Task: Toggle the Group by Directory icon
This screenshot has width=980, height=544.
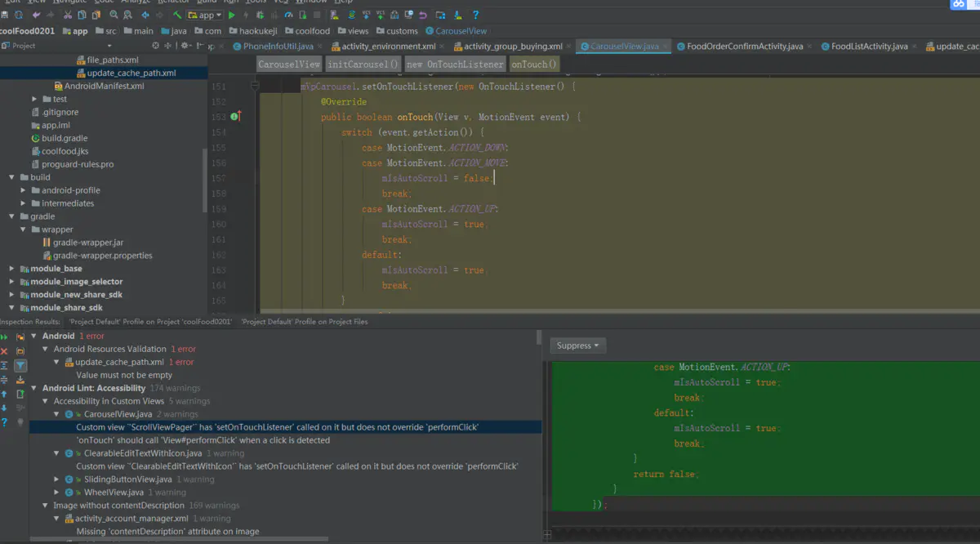Action: (20, 350)
